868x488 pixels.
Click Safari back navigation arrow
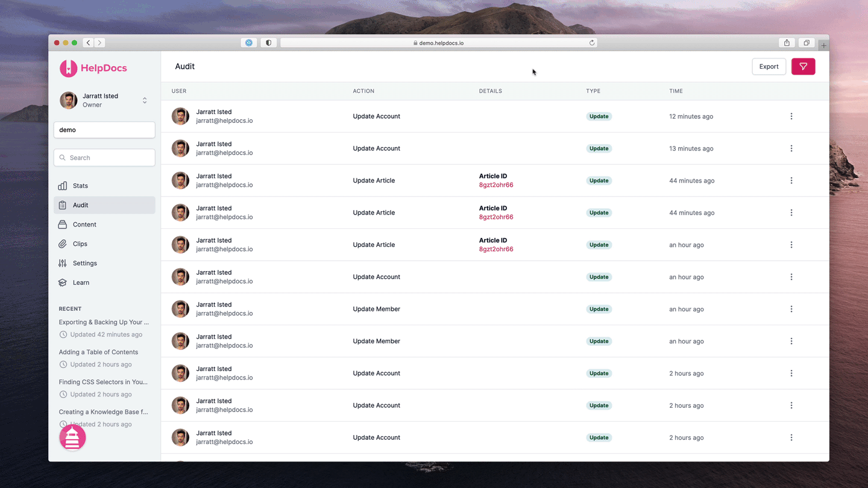(89, 43)
